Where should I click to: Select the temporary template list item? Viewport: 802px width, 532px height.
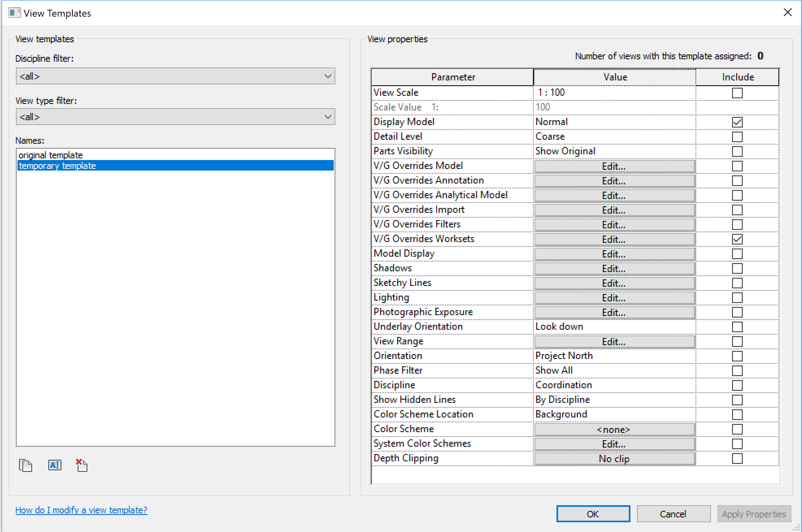[x=57, y=166]
